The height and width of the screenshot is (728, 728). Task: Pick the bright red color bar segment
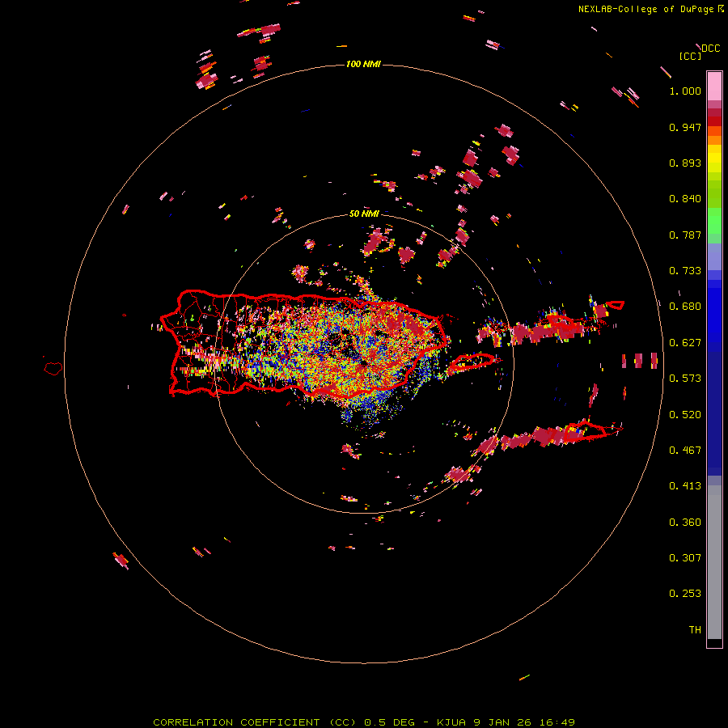[x=714, y=121]
